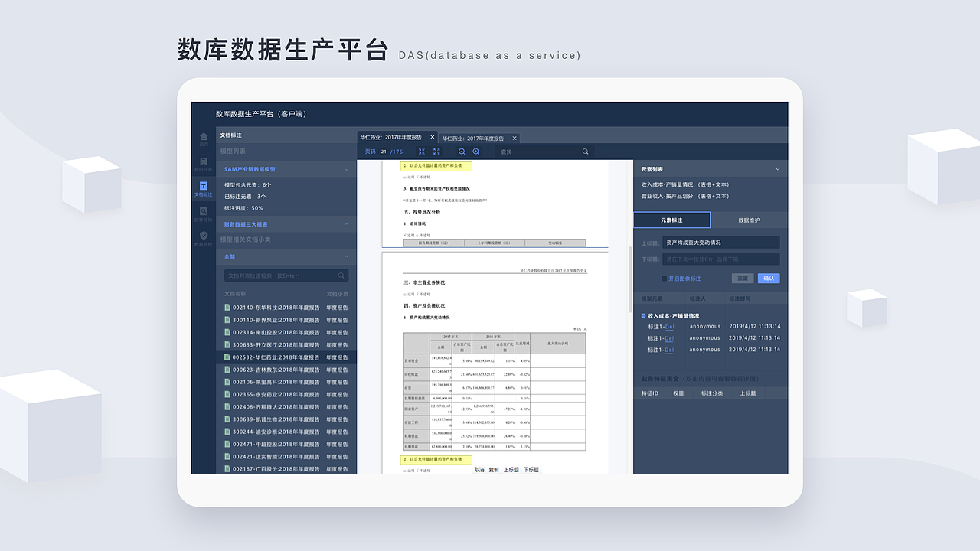Viewport: 980px width, 551px height.
Task: Click Del link on second 标注1 row
Action: pyautogui.click(x=669, y=338)
